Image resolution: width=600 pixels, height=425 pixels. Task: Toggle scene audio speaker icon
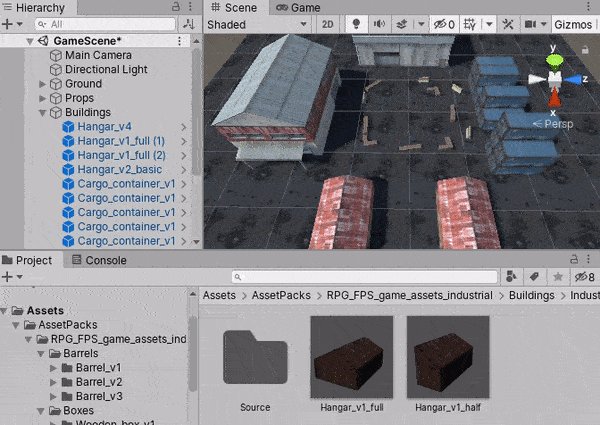point(379,24)
